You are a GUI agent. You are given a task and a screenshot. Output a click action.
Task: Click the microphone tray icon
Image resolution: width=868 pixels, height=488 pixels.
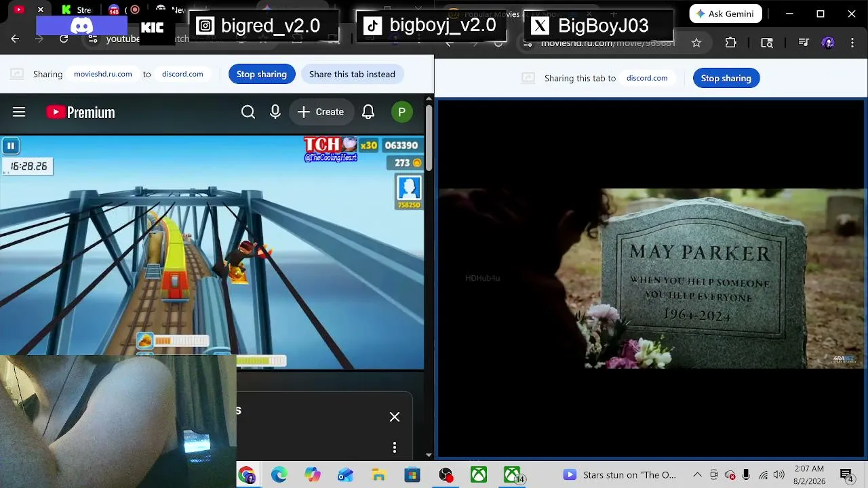(x=746, y=475)
